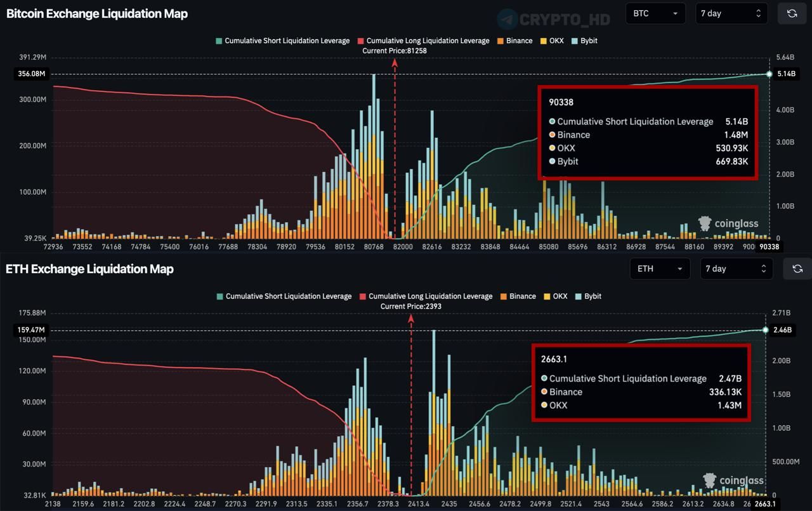Toggle Bybit series in Bitcoin legend
This screenshot has width=812, height=511.
584,41
